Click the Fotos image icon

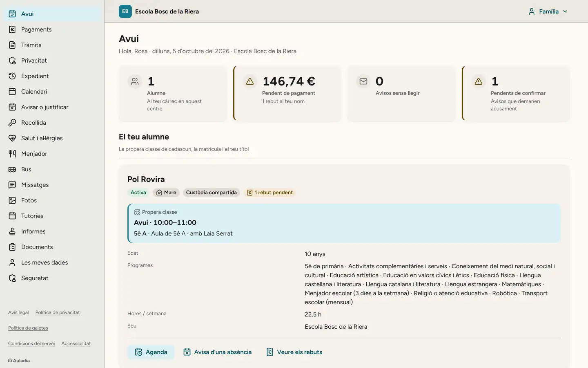click(12, 200)
